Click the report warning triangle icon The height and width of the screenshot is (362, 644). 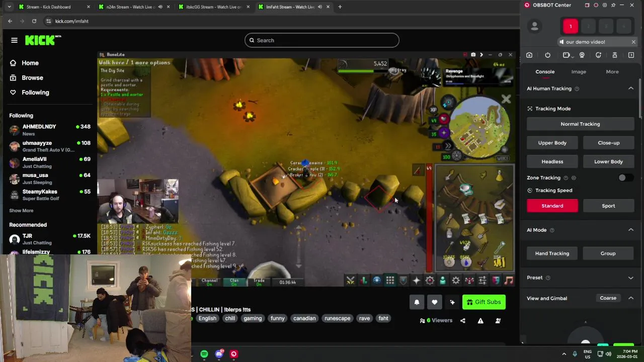coord(480,321)
